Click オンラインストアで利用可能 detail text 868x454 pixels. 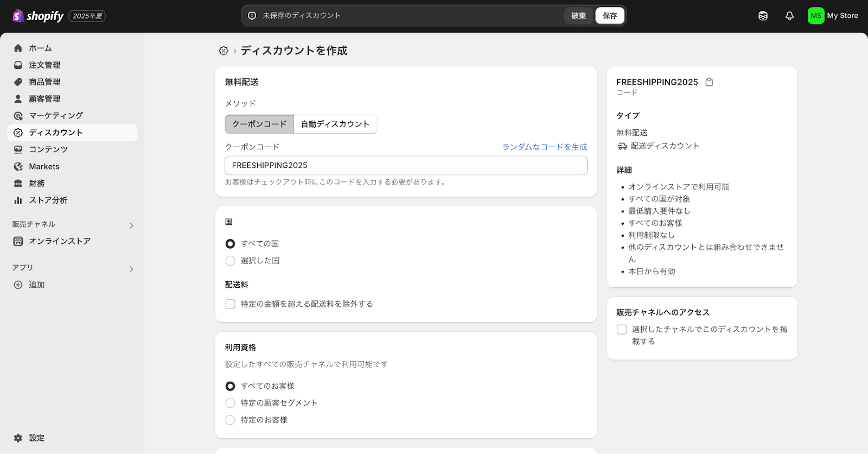tap(679, 187)
